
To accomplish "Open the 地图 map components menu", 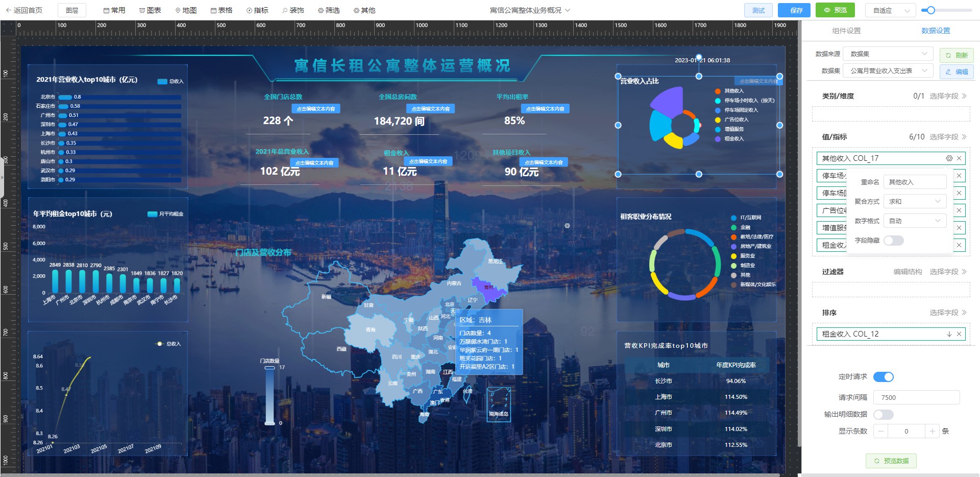I will [x=186, y=10].
